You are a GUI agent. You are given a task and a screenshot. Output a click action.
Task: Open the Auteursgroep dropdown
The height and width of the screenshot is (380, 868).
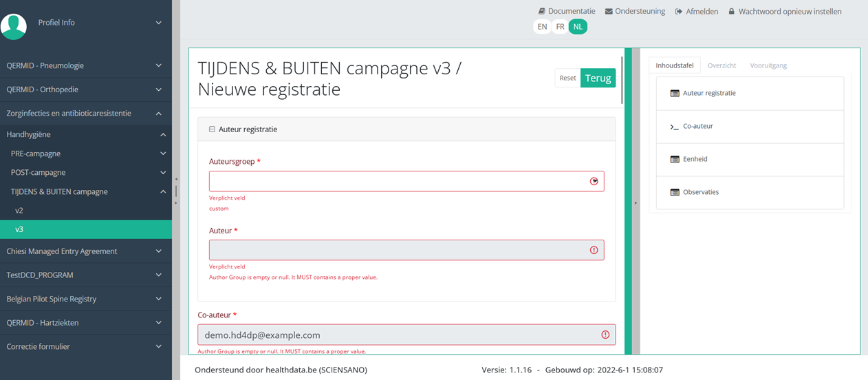tap(406, 181)
